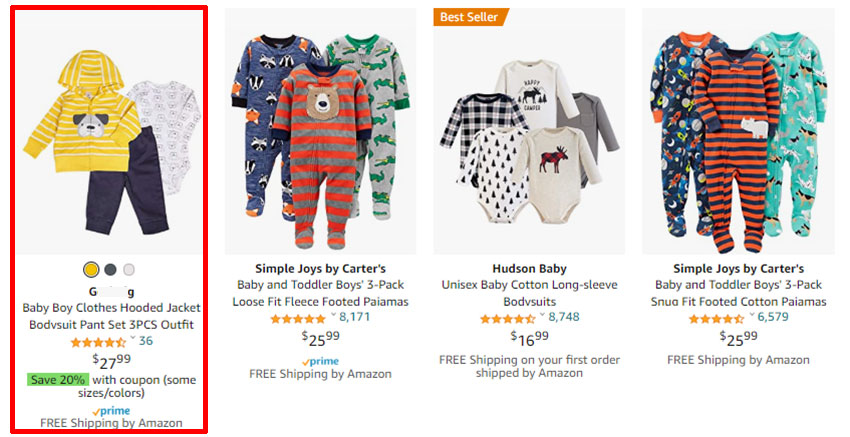Screen dimensions: 850x437
Task: Select the light gray color swatch
Action: 129,269
